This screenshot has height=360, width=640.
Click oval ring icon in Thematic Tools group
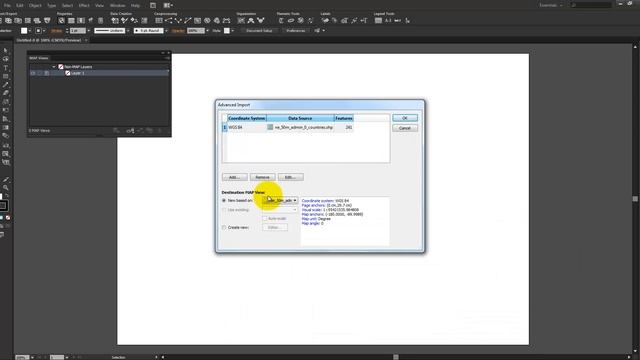291,20
